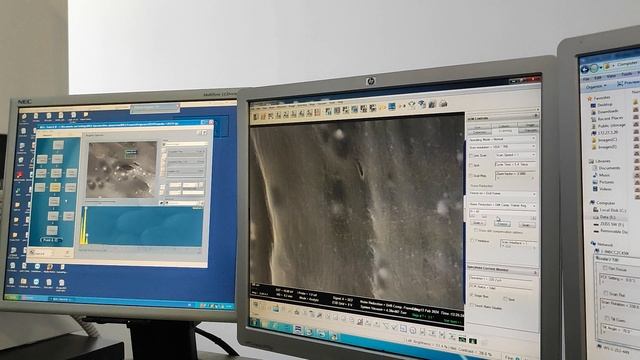The image size is (640, 360).
Task: Tick the checkbox left of Zoom factor
Action: 471,176
